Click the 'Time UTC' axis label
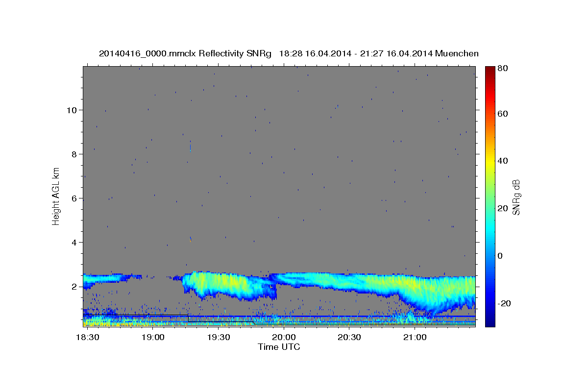The image size is (588, 392). point(279,347)
